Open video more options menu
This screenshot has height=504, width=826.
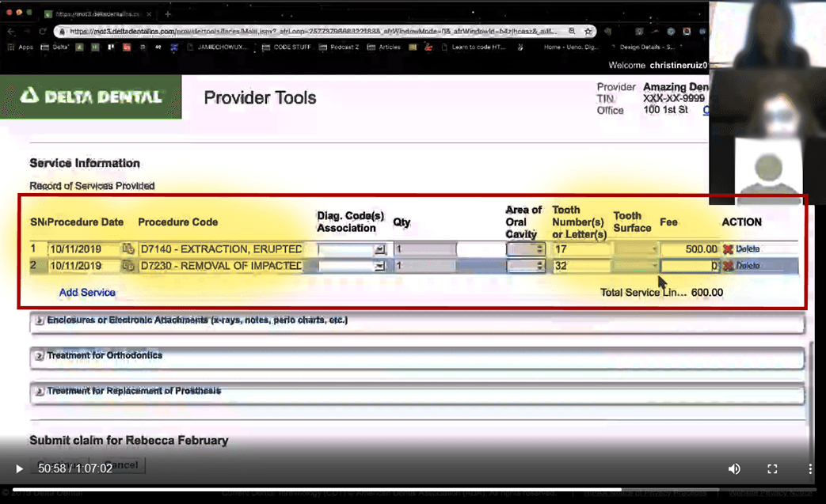810,468
